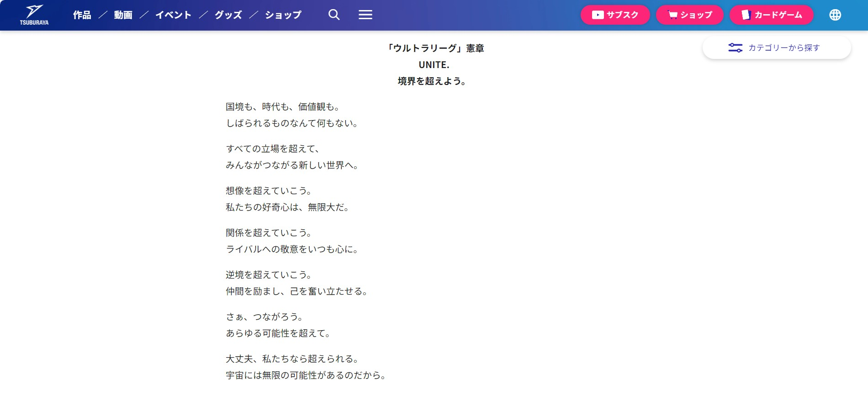Open the カテゴリーから探す filter button
Viewport: 868px width, 401px height.
pos(777,47)
